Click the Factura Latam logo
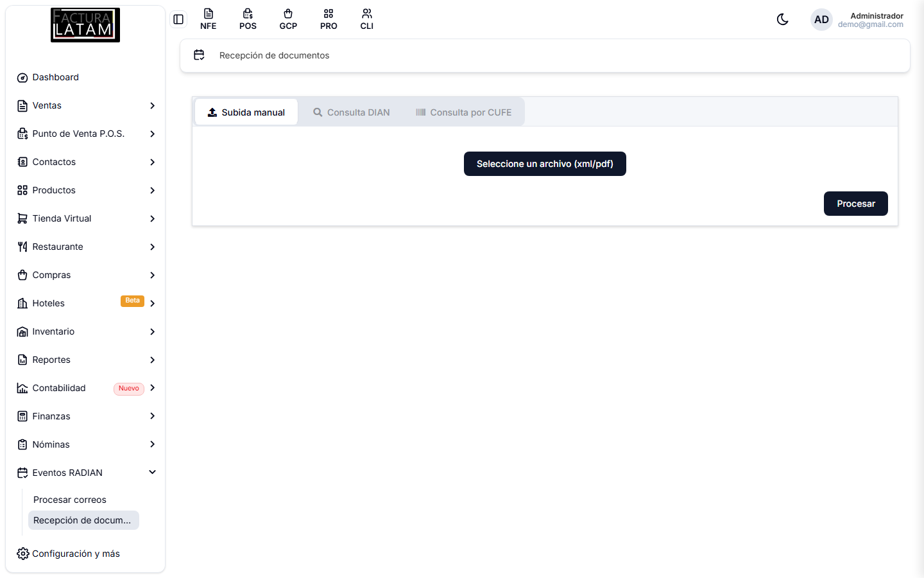924x578 pixels. pyautogui.click(x=85, y=25)
